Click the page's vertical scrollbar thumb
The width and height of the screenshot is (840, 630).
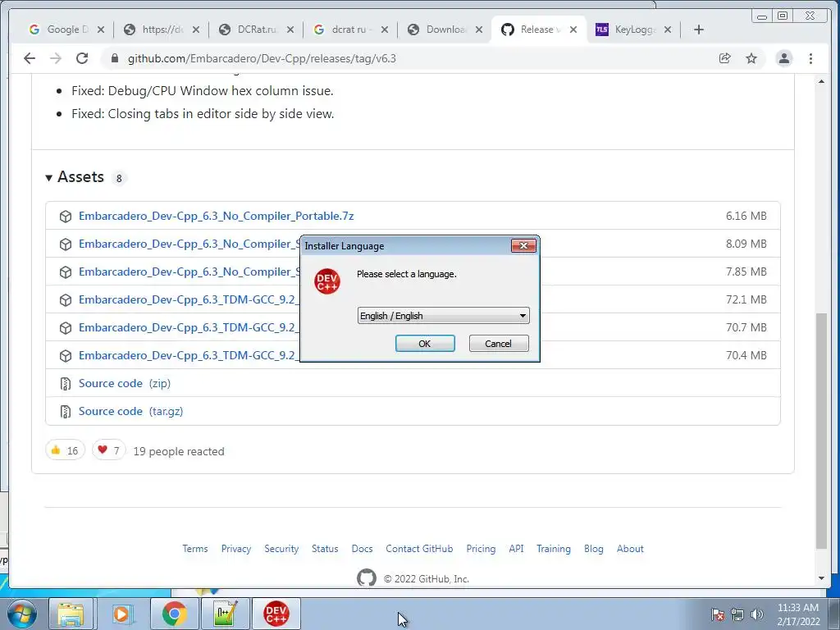pos(821,430)
